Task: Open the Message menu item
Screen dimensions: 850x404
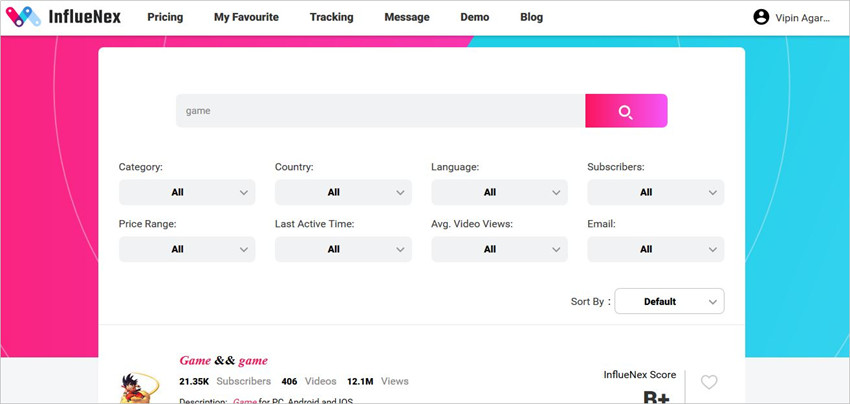Action: pyautogui.click(x=407, y=17)
